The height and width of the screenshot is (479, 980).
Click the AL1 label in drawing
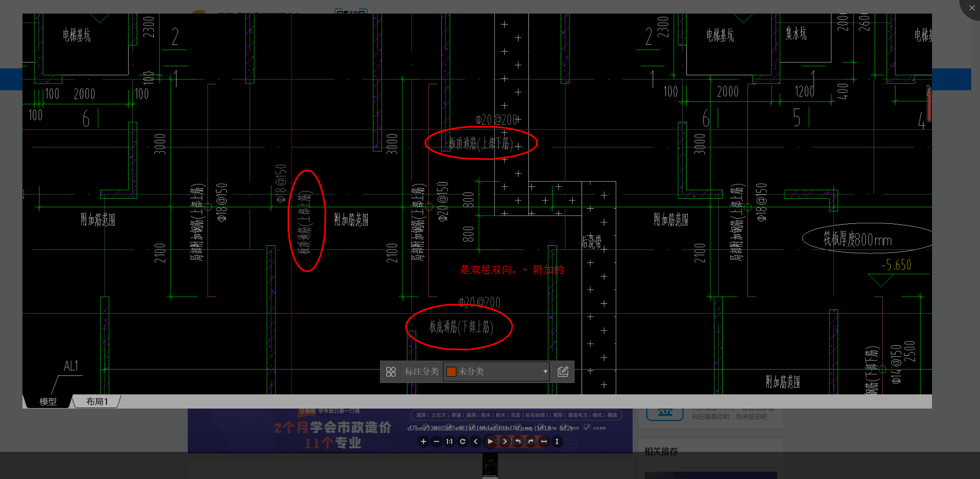[71, 366]
